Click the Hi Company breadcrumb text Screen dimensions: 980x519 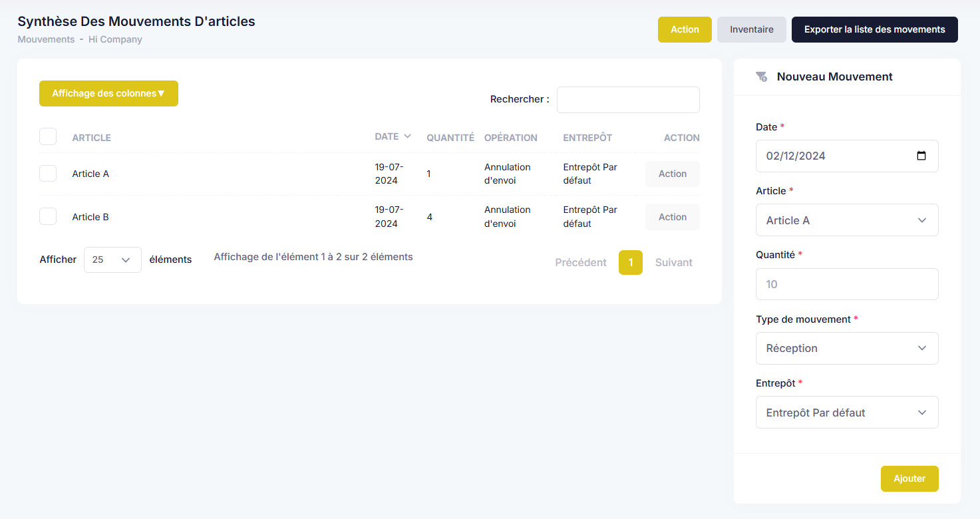pos(115,39)
